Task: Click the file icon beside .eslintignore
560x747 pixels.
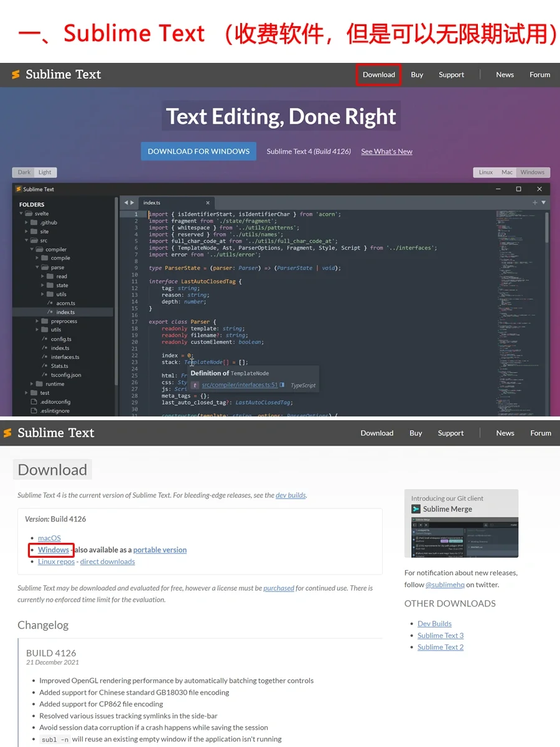Action: point(34,411)
